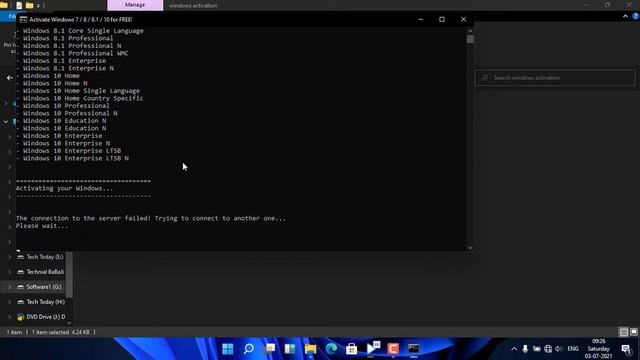Open File Explorer from taskbar
Image resolution: width=640 pixels, height=360 pixels.
click(311, 349)
